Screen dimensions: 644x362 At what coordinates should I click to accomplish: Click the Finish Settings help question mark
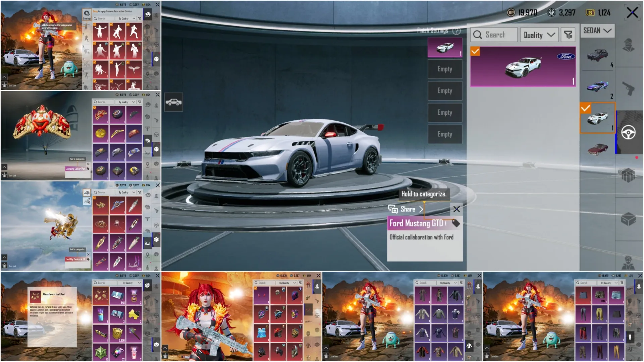click(456, 31)
